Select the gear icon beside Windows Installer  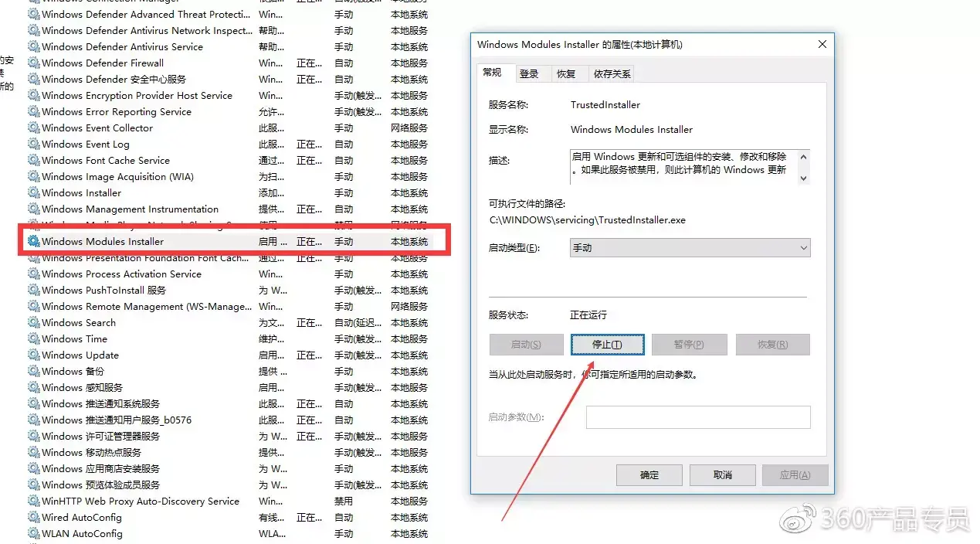coord(34,193)
